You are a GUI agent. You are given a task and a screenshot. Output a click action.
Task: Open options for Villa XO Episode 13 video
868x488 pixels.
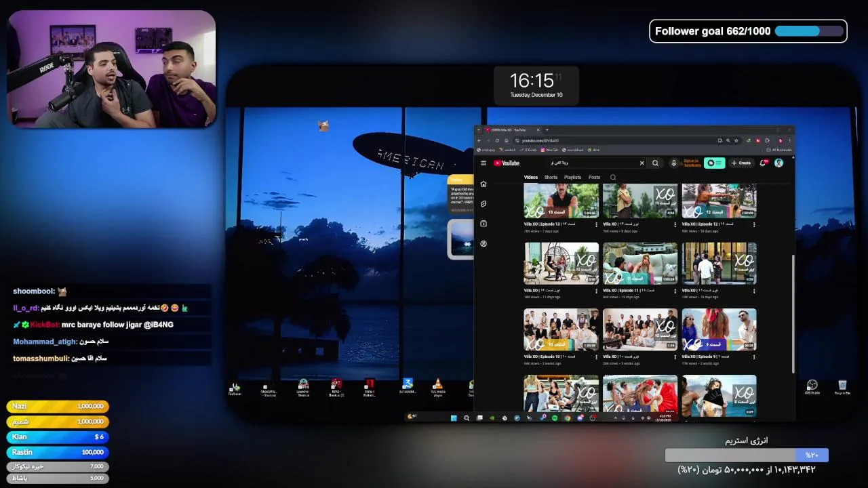click(x=597, y=224)
